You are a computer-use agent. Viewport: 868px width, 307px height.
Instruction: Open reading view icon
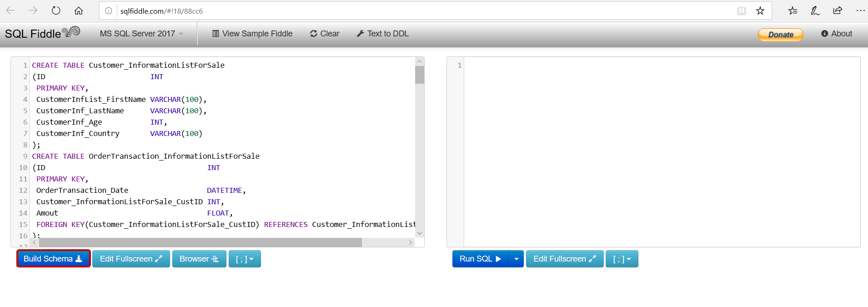coord(742,11)
